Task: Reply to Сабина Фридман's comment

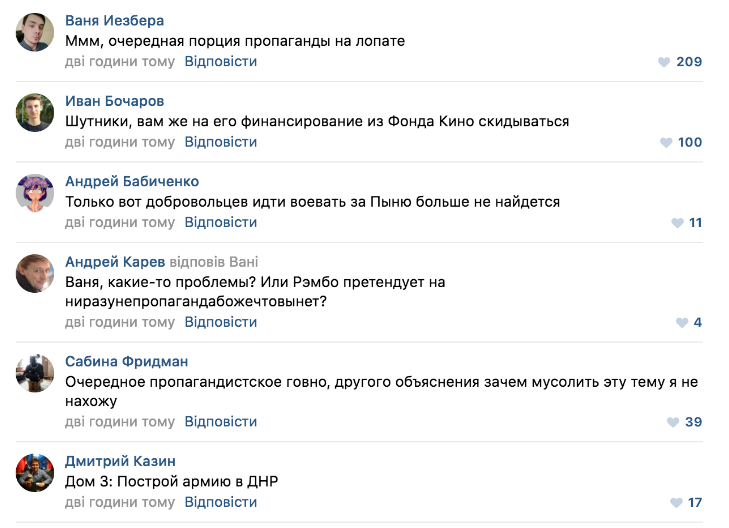Action: coord(220,422)
